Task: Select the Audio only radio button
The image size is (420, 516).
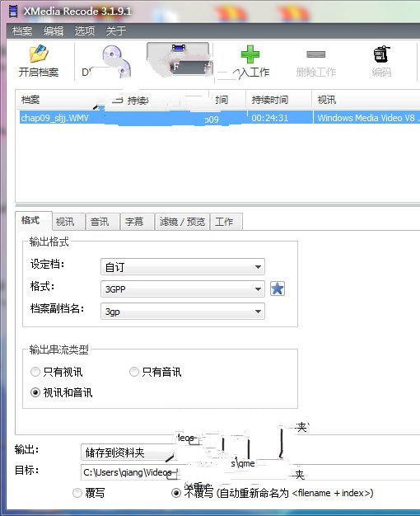Action: coord(134,372)
